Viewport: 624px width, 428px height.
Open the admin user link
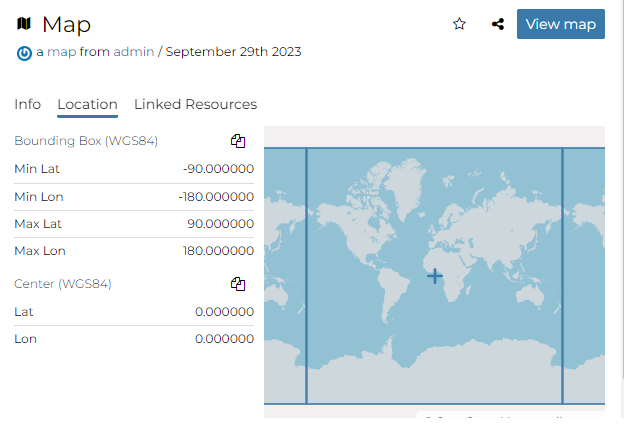click(x=133, y=52)
